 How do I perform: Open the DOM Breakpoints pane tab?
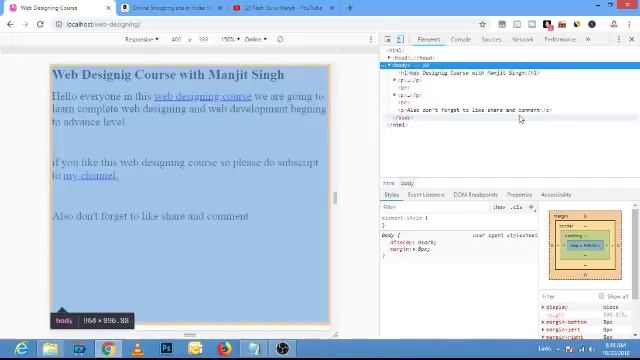[x=476, y=195]
